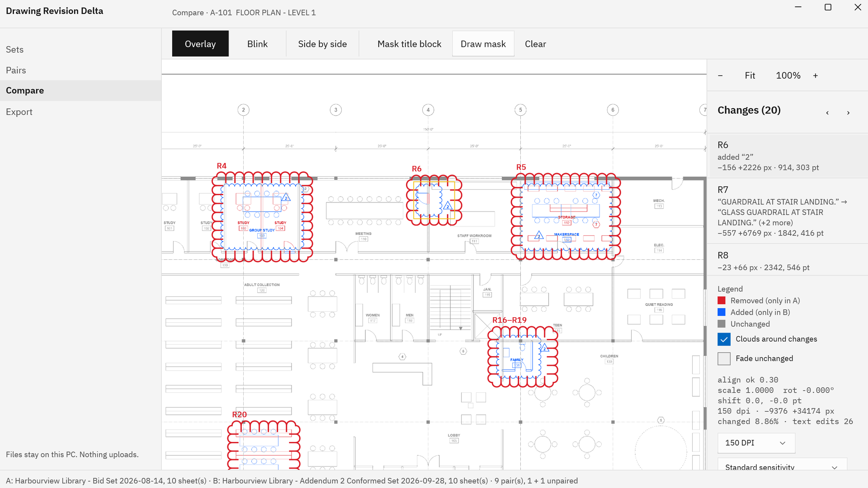The width and height of the screenshot is (868, 488).
Task: Click the red Removed legend swatch
Action: (722, 300)
